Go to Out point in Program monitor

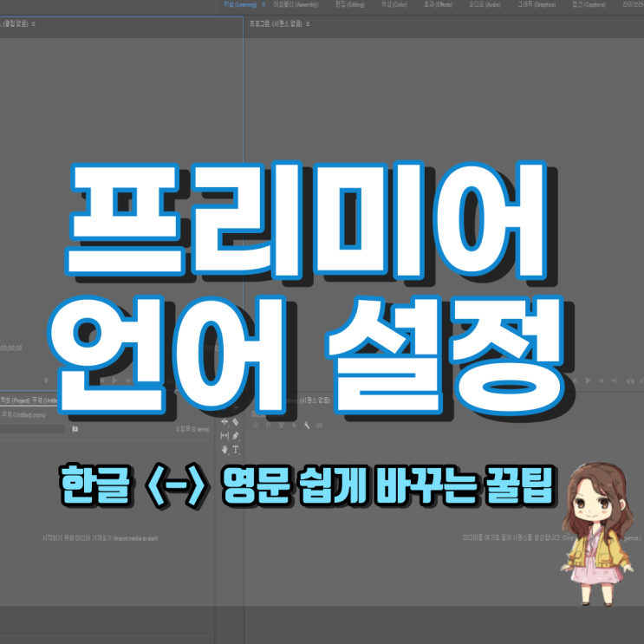(615, 381)
